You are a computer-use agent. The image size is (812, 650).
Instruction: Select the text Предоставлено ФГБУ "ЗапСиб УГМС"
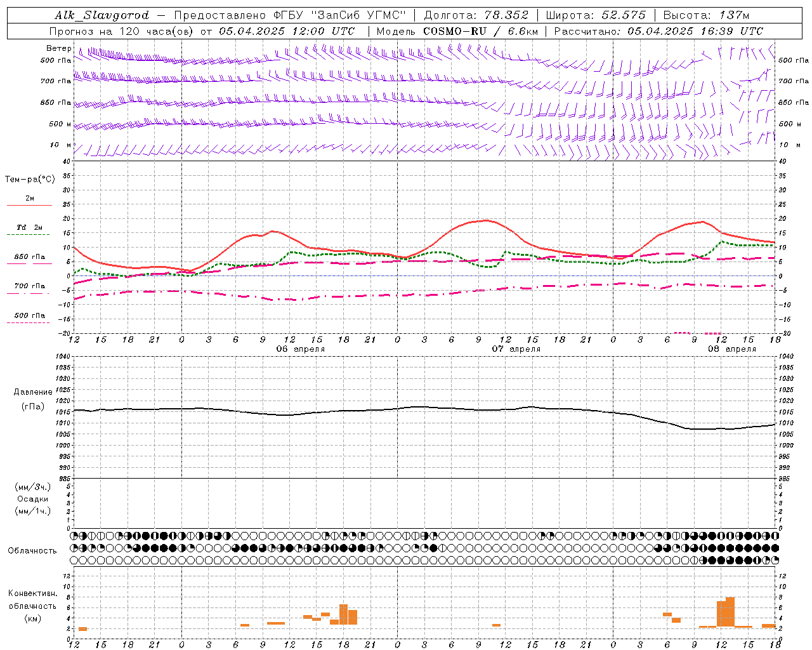point(289,15)
